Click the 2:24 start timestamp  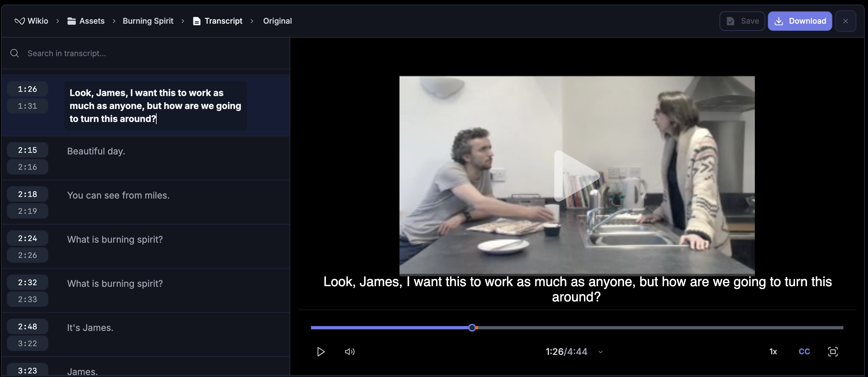(27, 238)
